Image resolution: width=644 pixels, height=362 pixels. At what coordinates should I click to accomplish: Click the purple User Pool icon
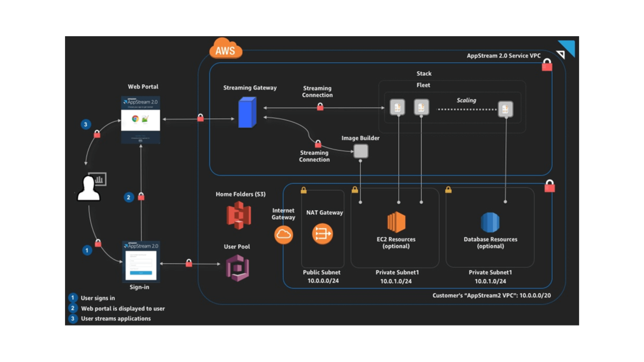[x=237, y=268]
